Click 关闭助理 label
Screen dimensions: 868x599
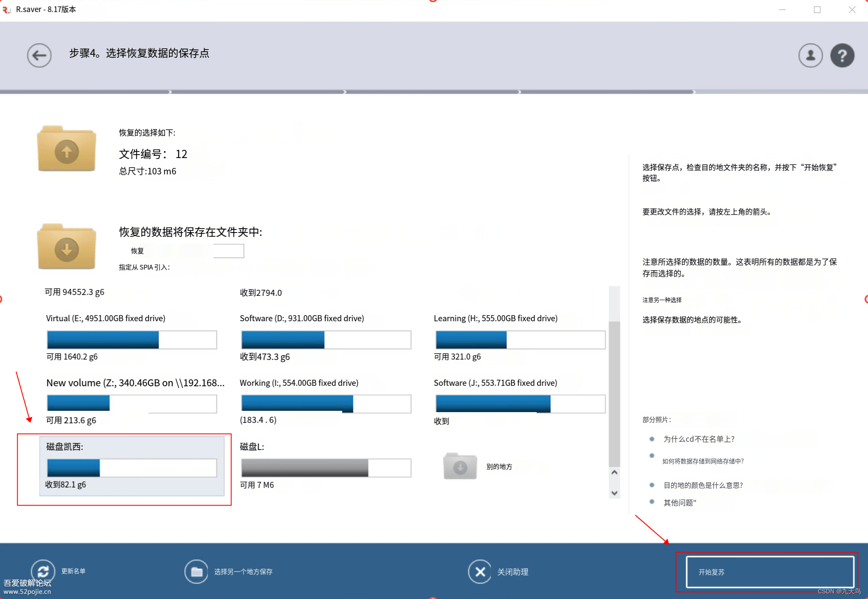point(513,572)
